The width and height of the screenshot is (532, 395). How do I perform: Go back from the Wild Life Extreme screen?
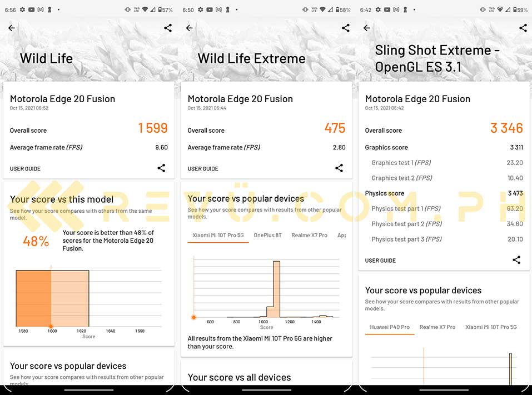point(190,28)
